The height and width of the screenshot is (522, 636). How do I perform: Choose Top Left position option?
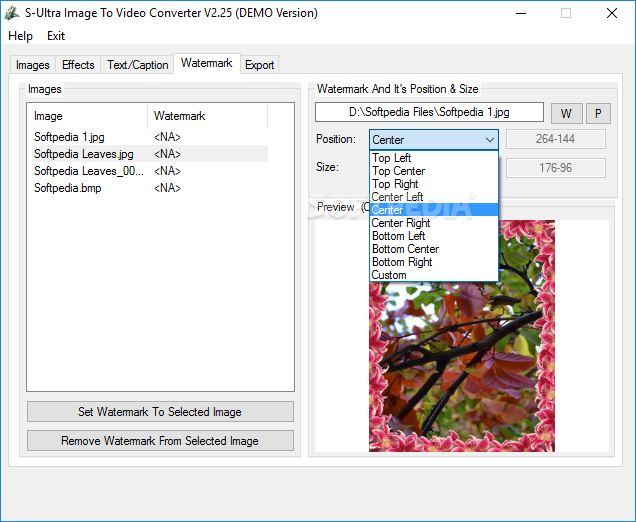click(434, 158)
